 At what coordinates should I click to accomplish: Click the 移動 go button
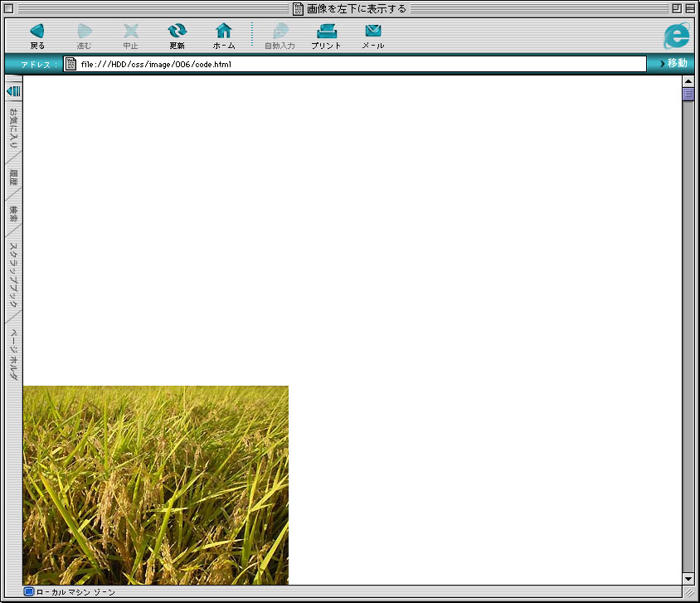point(673,63)
